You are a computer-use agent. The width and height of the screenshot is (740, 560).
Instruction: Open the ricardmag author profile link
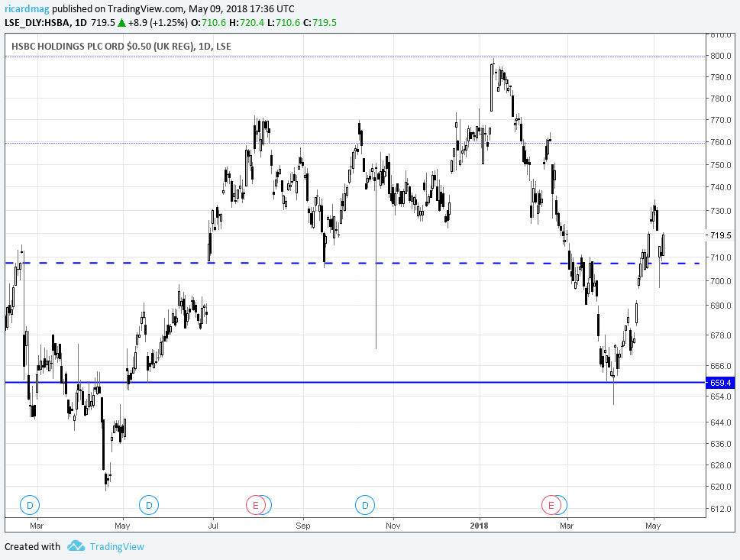27,8
